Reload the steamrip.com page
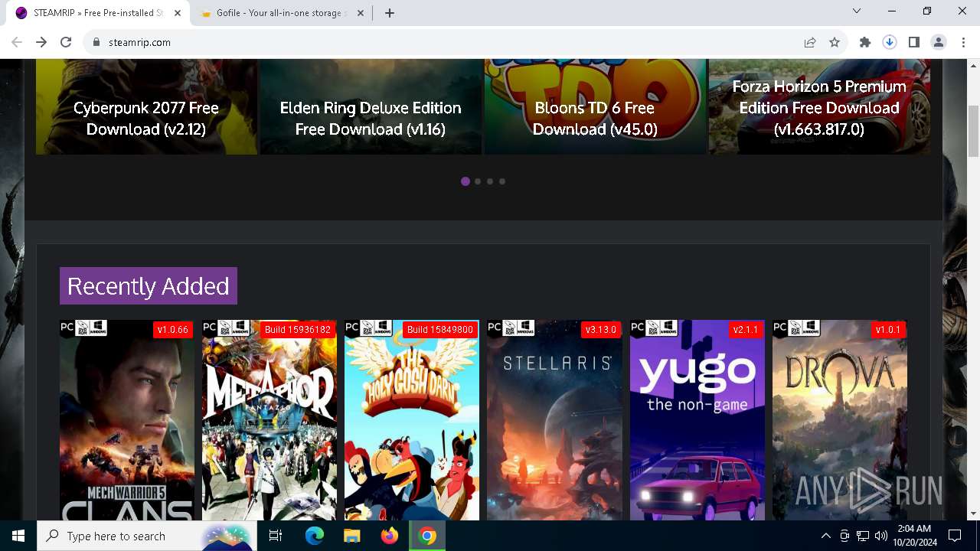The width and height of the screenshot is (980, 551). [x=66, y=42]
